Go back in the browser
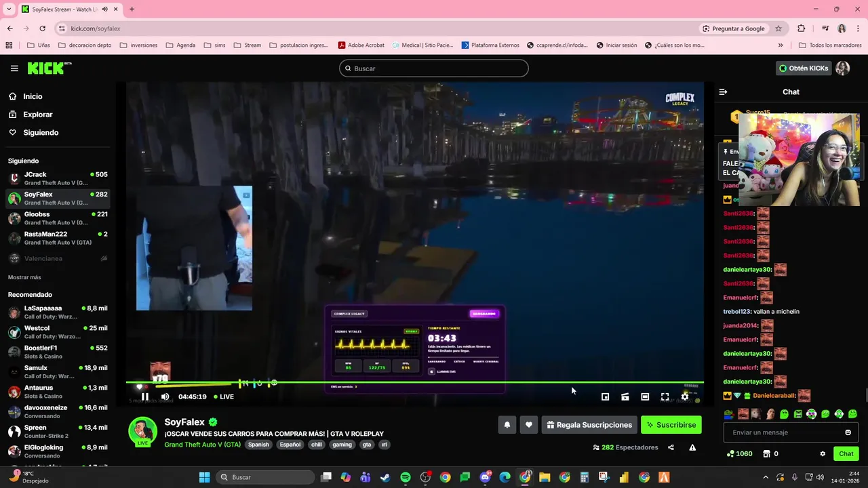 (9, 28)
